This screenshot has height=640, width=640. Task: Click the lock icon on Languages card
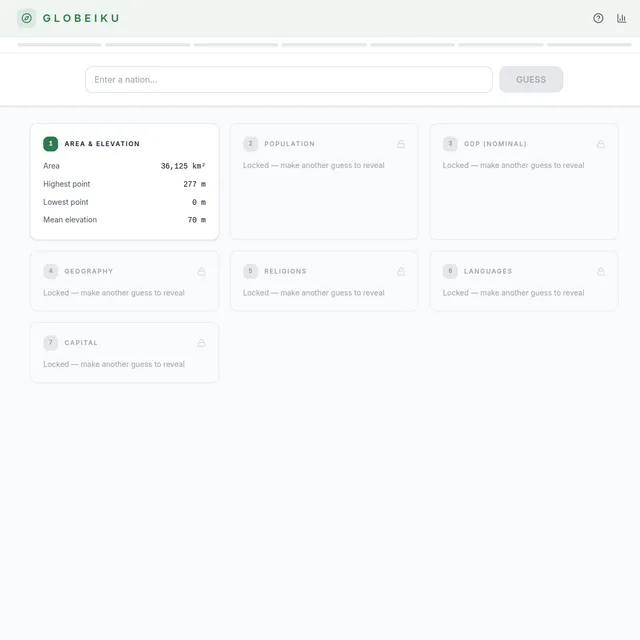coord(600,272)
